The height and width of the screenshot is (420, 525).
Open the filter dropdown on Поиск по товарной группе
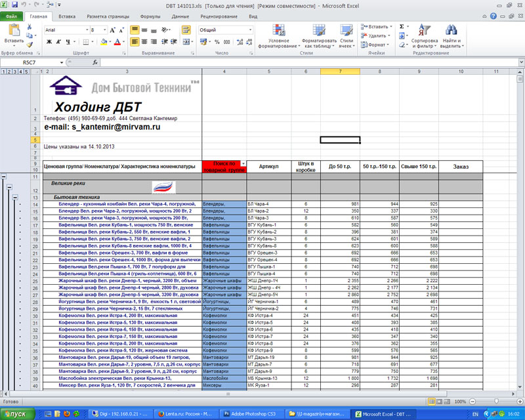[243, 164]
